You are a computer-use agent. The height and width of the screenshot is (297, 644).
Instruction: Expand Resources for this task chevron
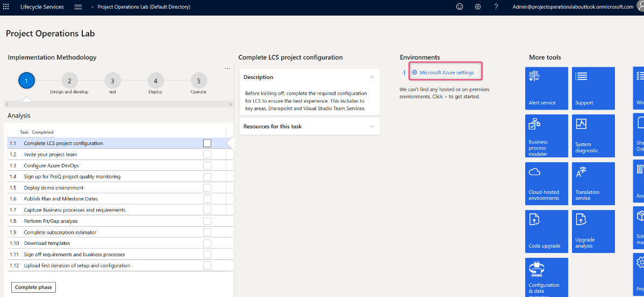click(x=371, y=126)
